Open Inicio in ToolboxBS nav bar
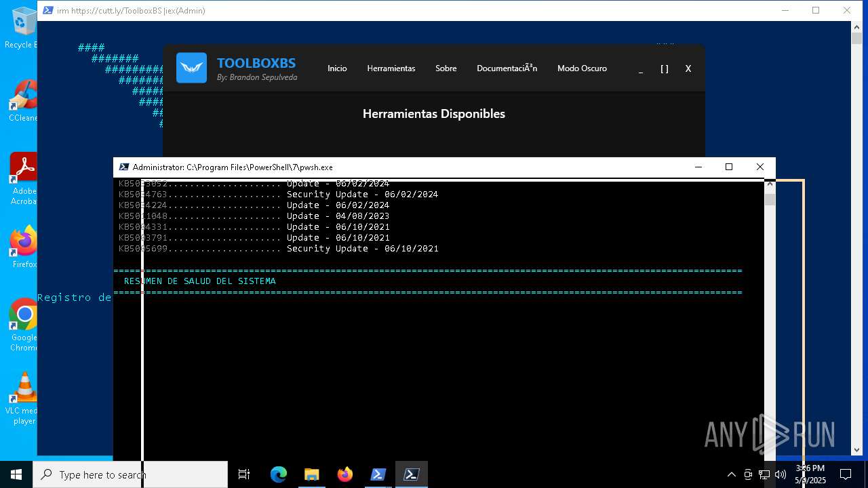The width and height of the screenshot is (868, 488). (x=337, y=68)
